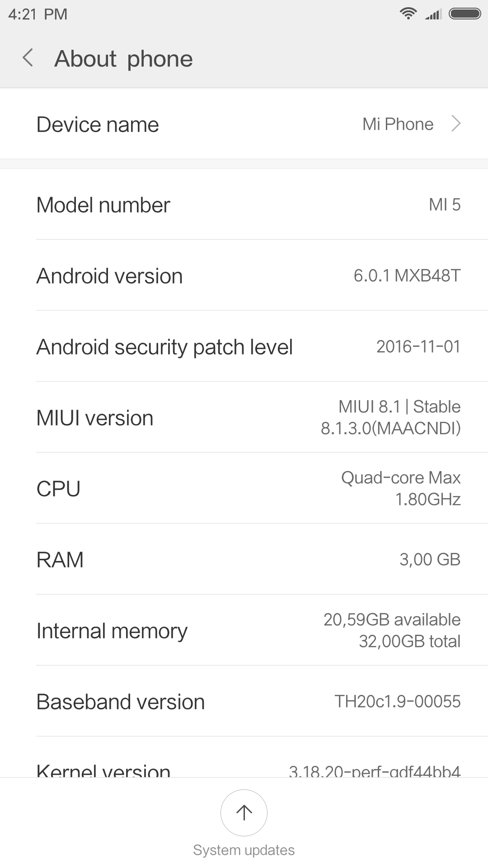Expand Device name chevron arrow
Screen dimensions: 488x868
(456, 123)
